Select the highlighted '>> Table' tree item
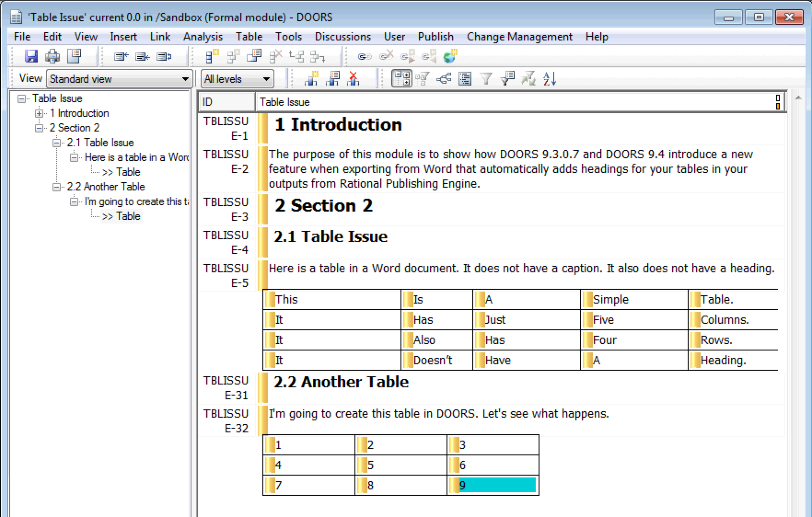This screenshot has width=812, height=517. pyautogui.click(x=121, y=216)
